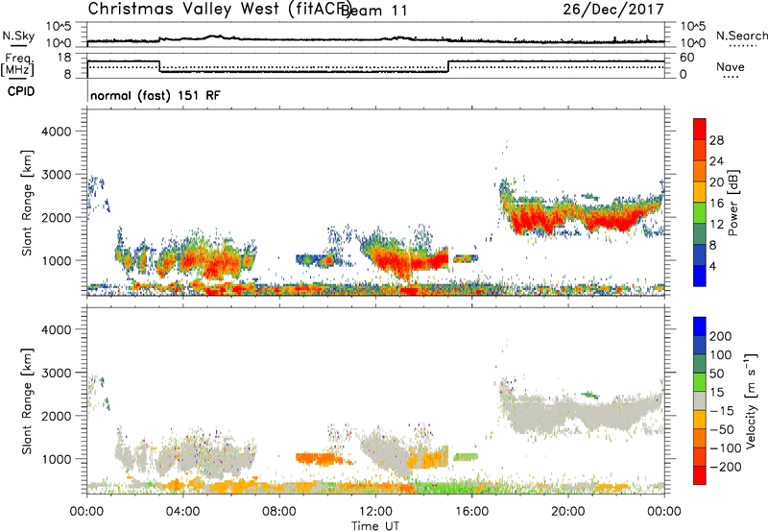Click the 'CPID' label

[x=21, y=91]
